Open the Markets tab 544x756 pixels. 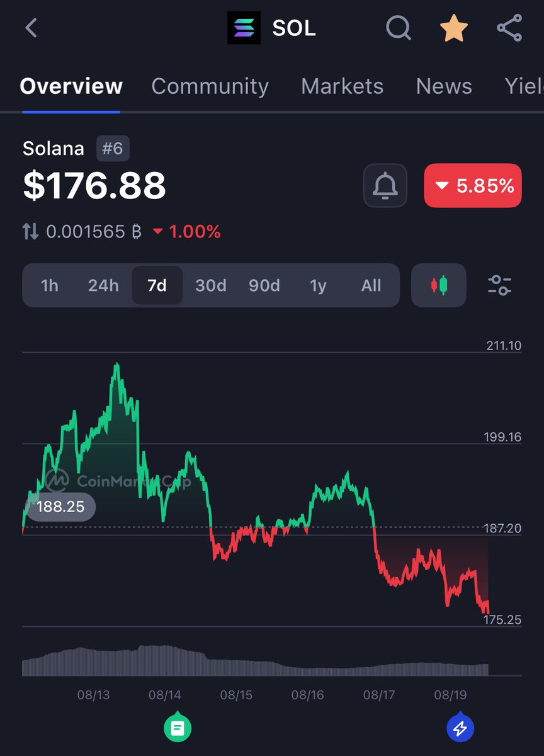click(342, 86)
